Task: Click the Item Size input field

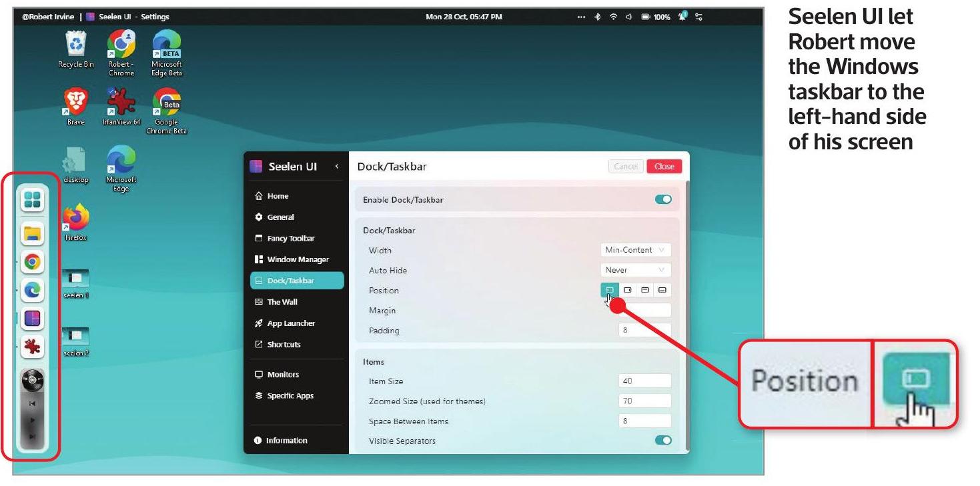Action: 645,381
